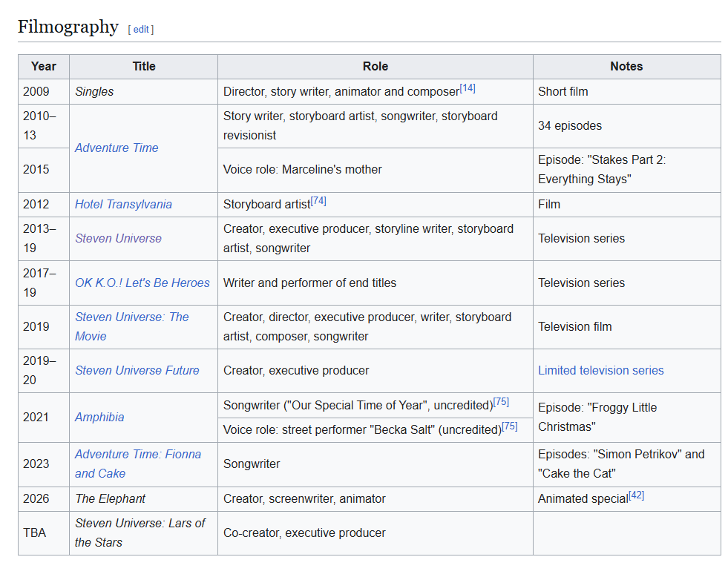Select the Singles title cell
728x577 pixels.
pos(143,92)
